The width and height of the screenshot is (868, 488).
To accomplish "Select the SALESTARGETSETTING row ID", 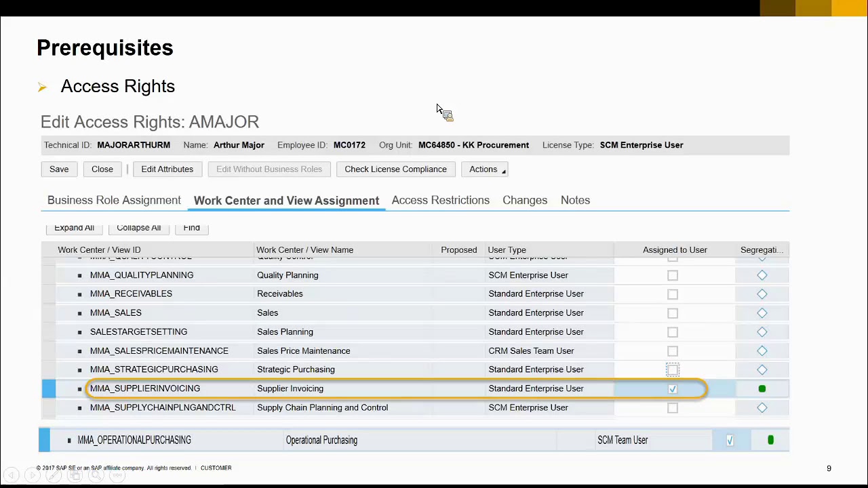I will coord(138,332).
